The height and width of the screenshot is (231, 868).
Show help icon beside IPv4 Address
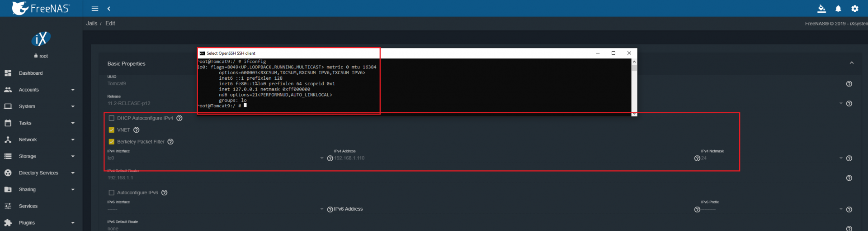tap(330, 159)
